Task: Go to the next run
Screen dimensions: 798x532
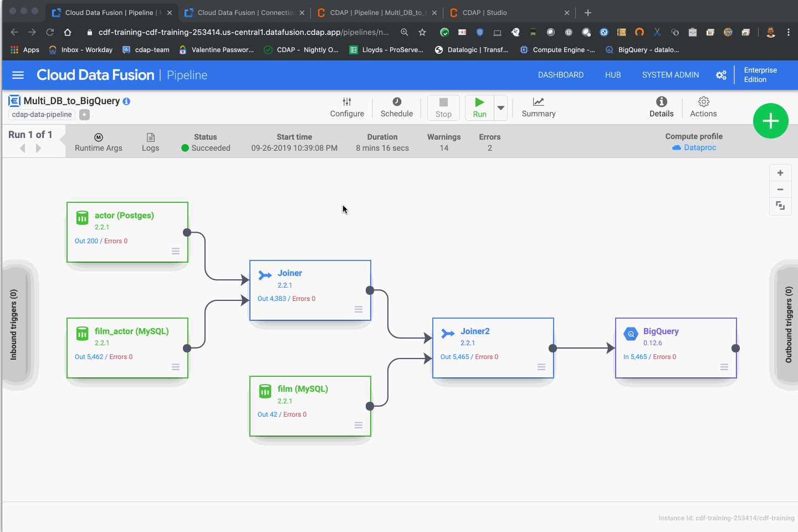Action: tap(38, 148)
